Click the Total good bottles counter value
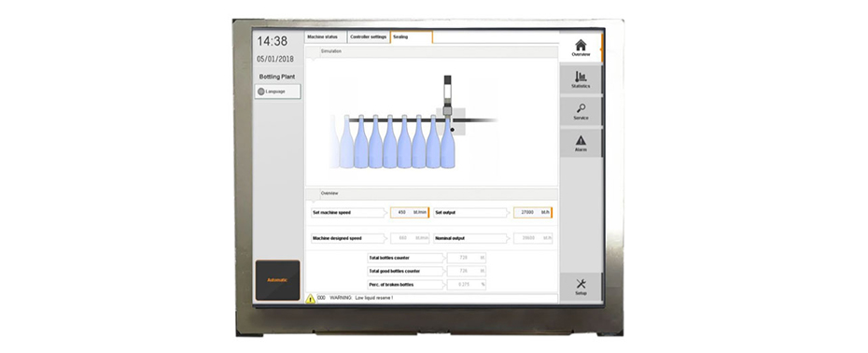The image size is (868, 353). click(466, 271)
